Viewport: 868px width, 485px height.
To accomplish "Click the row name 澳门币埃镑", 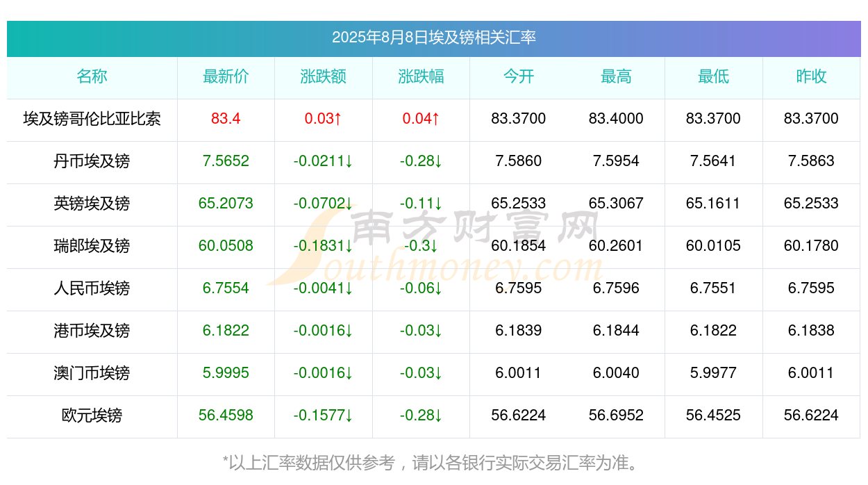I will (x=92, y=373).
